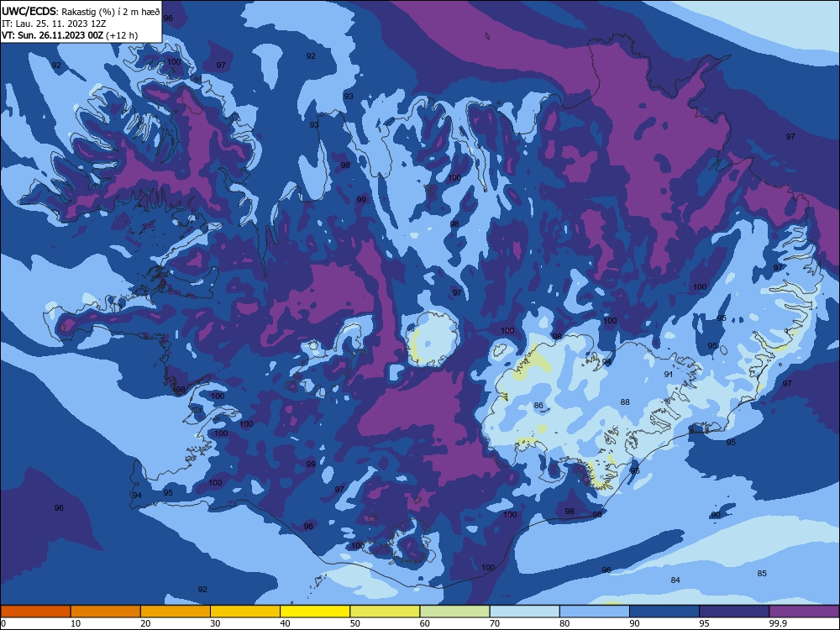Viewport: 840px width, 630px height.
Task: Click the legend tick label 40
Action: point(286,623)
